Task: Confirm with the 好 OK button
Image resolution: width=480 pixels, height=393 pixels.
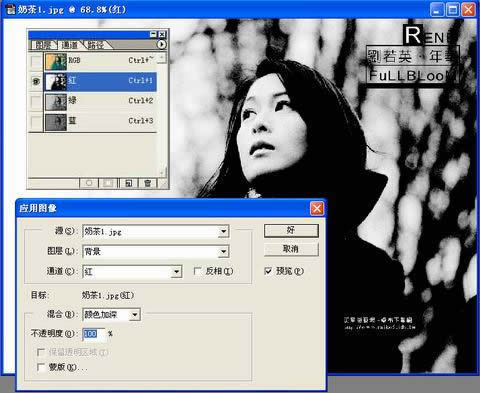Action: [x=291, y=230]
